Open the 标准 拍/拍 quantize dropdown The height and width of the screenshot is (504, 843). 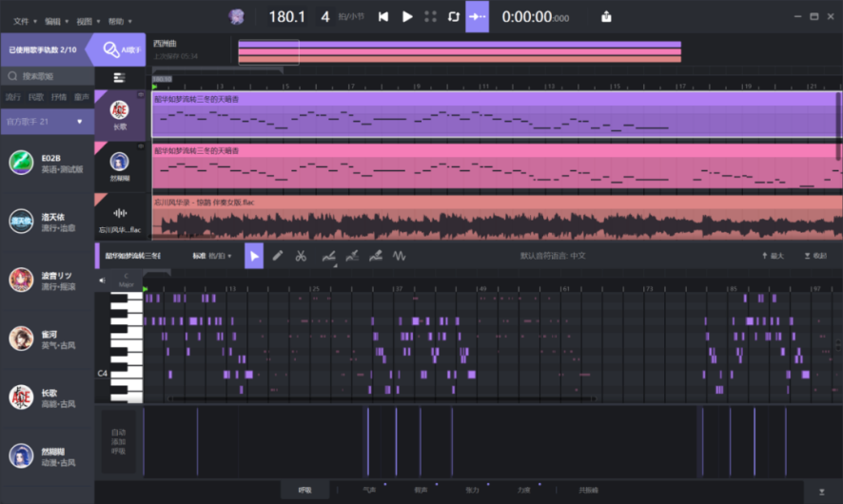pyautogui.click(x=212, y=256)
